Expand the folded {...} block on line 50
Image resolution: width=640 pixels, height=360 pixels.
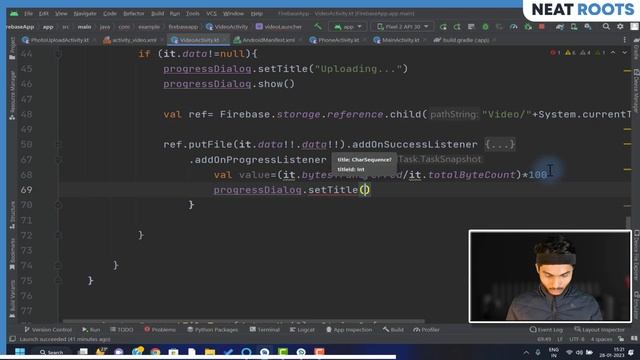[500, 144]
